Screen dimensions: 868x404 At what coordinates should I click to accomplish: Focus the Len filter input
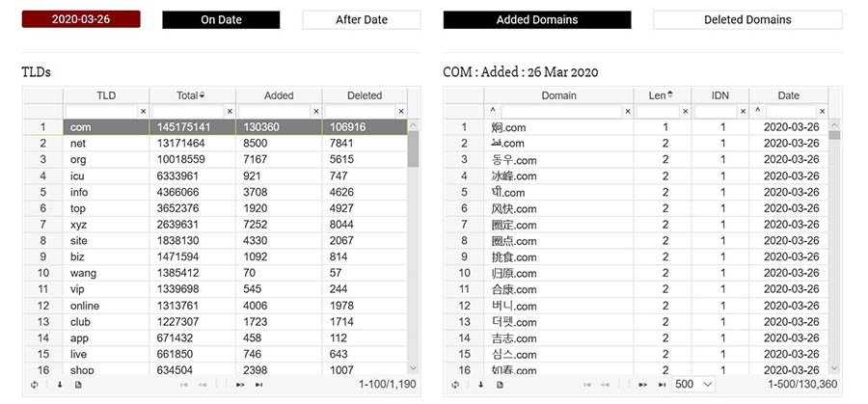(658, 111)
